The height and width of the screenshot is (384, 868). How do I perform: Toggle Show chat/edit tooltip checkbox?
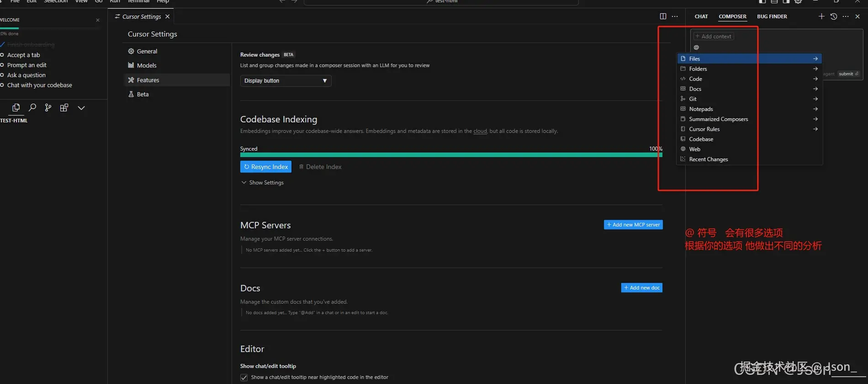pos(244,378)
